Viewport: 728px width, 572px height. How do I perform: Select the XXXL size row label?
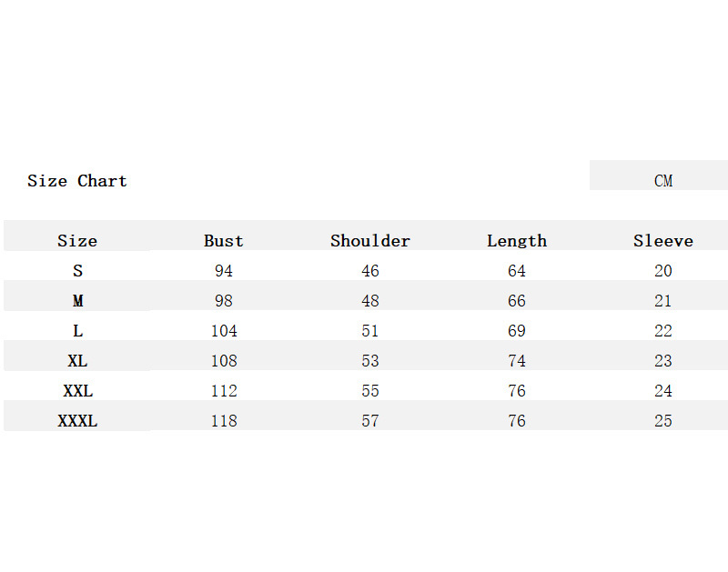point(77,421)
